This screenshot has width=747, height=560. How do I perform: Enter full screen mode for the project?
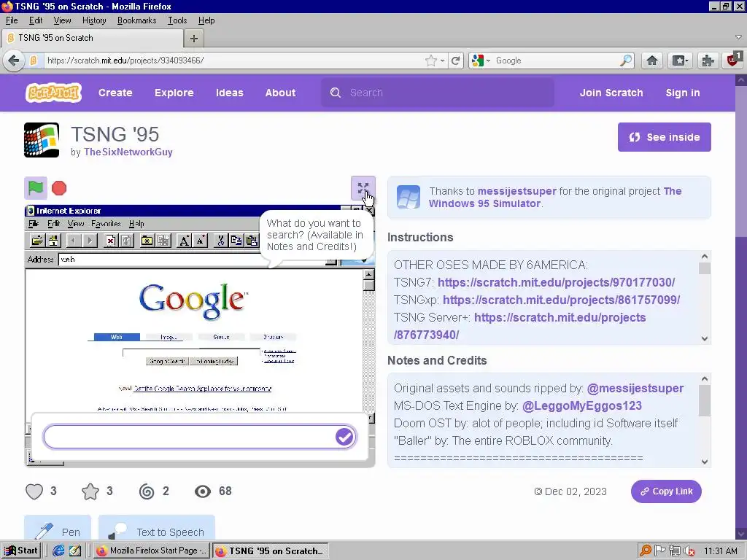point(363,188)
